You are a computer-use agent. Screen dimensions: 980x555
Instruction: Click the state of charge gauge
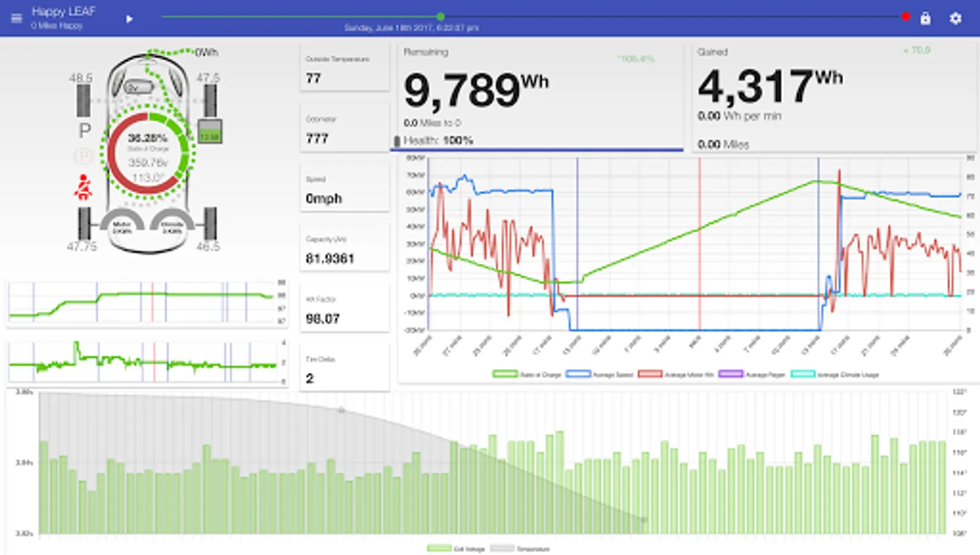pyautogui.click(x=148, y=154)
